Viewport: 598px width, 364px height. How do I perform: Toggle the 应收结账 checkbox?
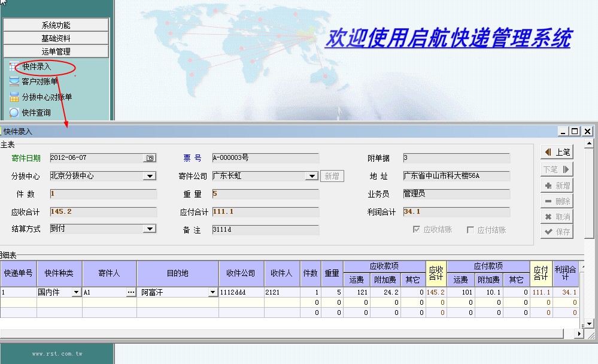[x=417, y=229]
